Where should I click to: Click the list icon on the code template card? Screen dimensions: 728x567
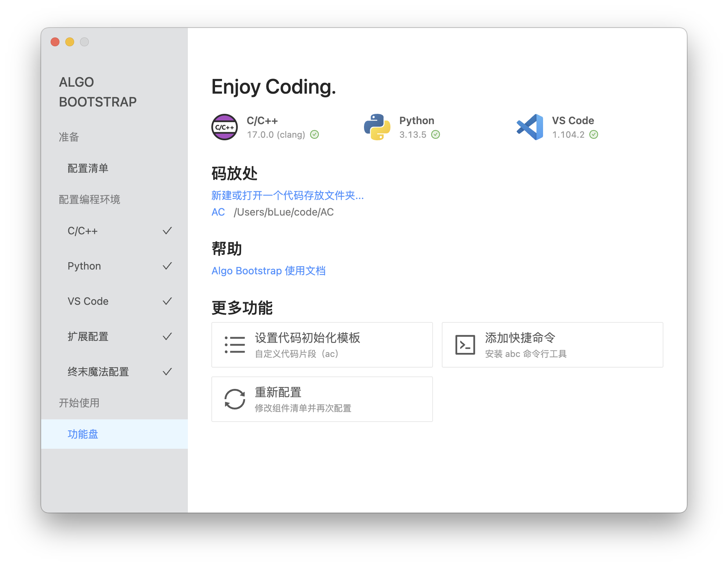pyautogui.click(x=235, y=345)
